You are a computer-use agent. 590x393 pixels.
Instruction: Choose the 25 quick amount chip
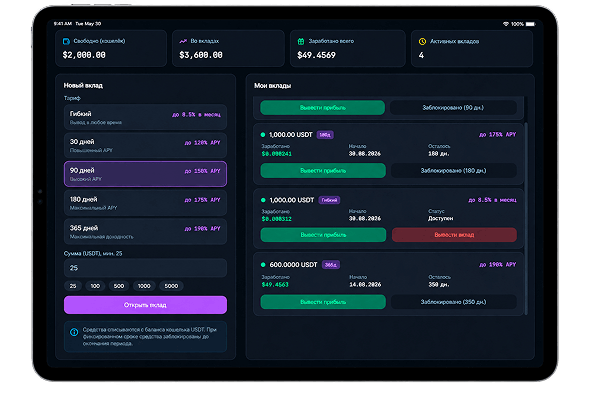pyautogui.click(x=73, y=286)
